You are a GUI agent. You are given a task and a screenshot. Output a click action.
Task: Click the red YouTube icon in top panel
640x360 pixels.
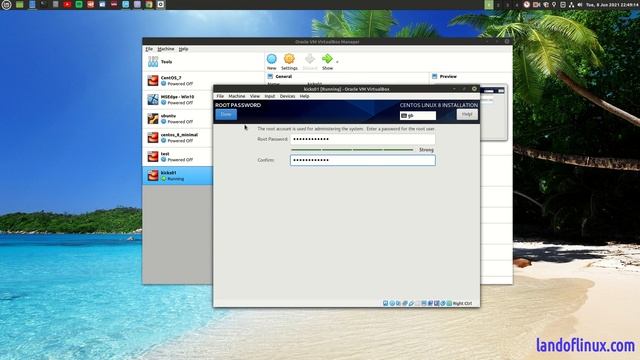pos(67,4)
